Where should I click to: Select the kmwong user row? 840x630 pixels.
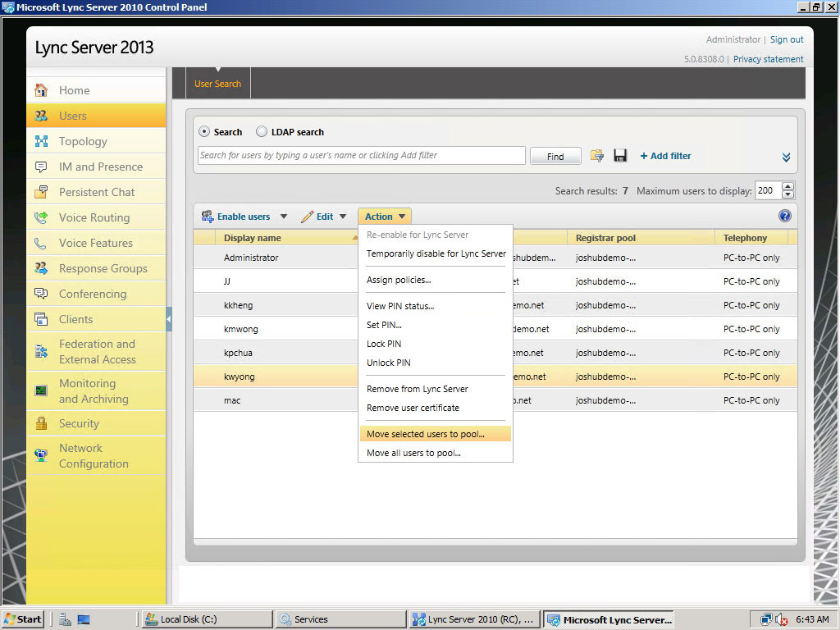tap(276, 329)
